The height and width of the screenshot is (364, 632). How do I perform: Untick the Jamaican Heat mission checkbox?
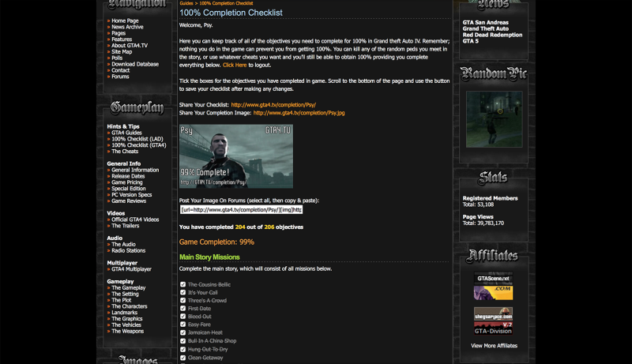[x=183, y=332]
